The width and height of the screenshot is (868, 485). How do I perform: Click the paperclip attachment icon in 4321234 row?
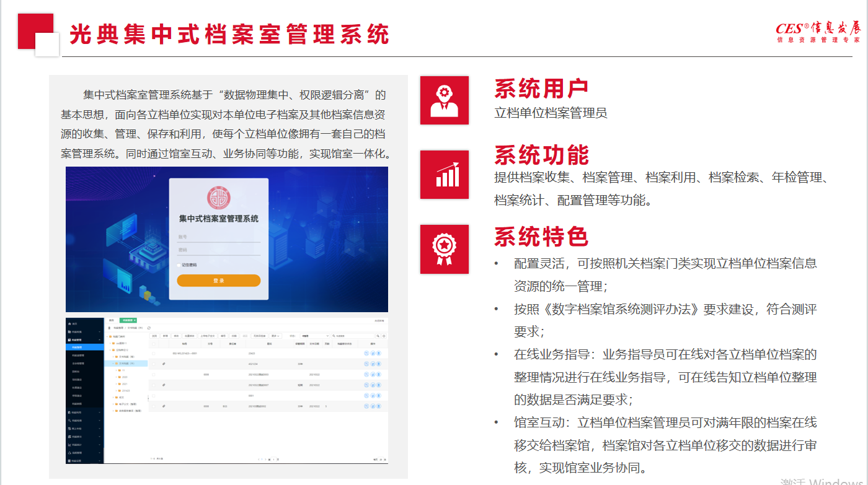(x=164, y=364)
